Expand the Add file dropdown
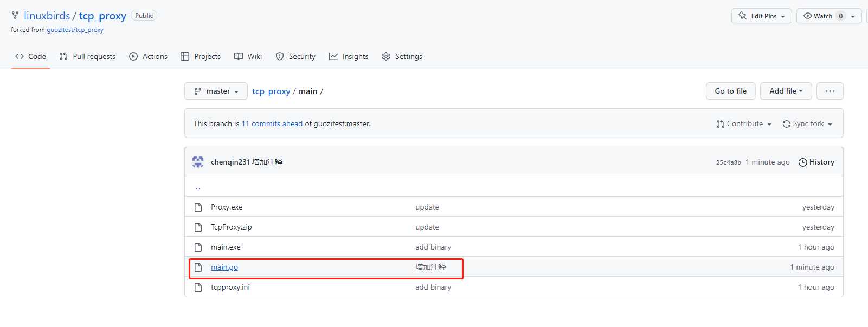The image size is (868, 327). tap(786, 91)
